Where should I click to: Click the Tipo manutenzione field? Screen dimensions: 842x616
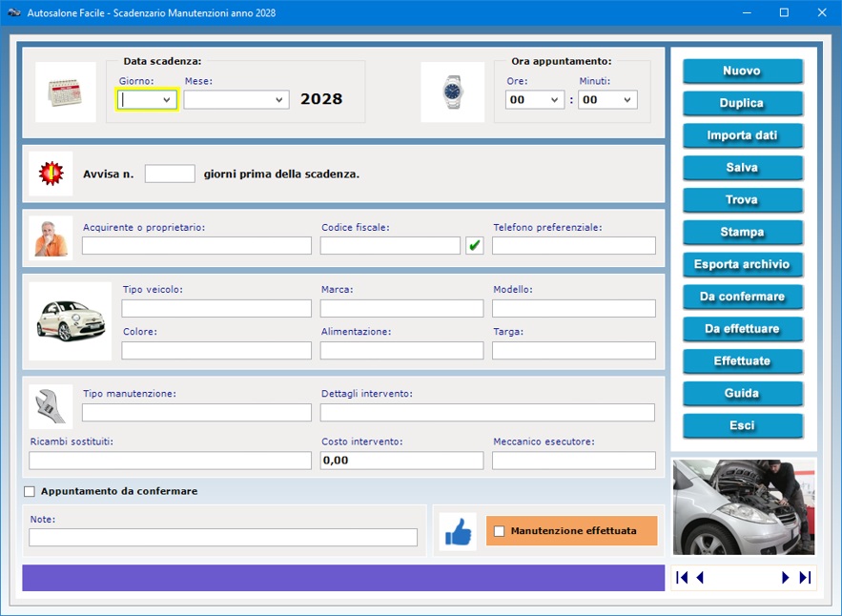(196, 413)
